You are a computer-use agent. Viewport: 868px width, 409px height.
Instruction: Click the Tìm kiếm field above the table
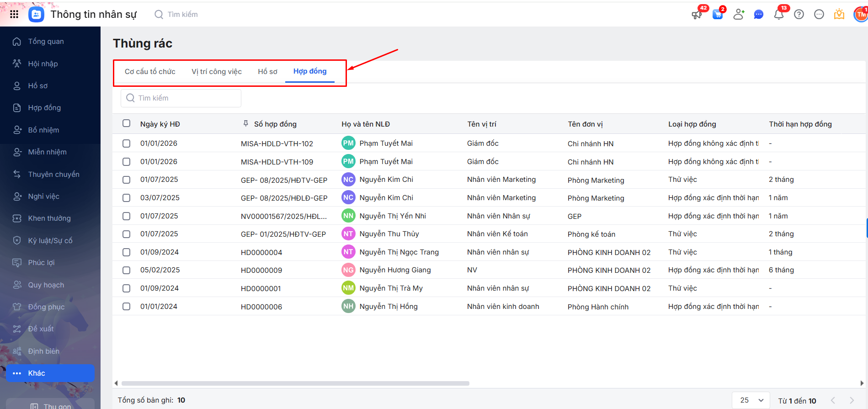[181, 98]
